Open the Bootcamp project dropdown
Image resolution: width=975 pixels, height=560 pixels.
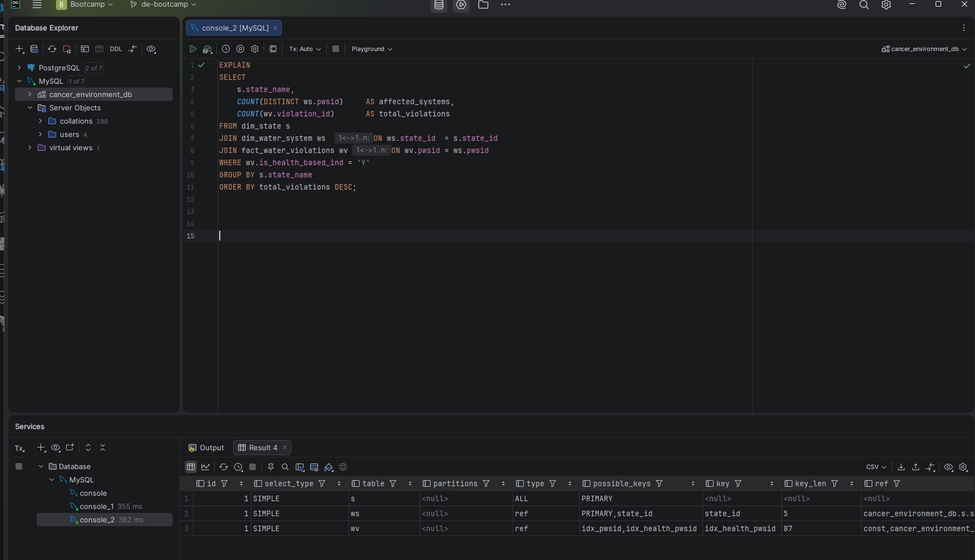tap(85, 4)
